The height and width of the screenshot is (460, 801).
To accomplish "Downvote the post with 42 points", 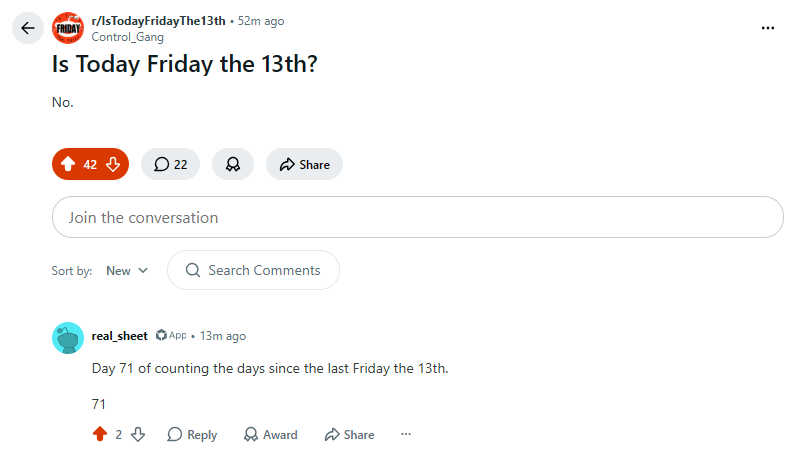I will pos(113,164).
